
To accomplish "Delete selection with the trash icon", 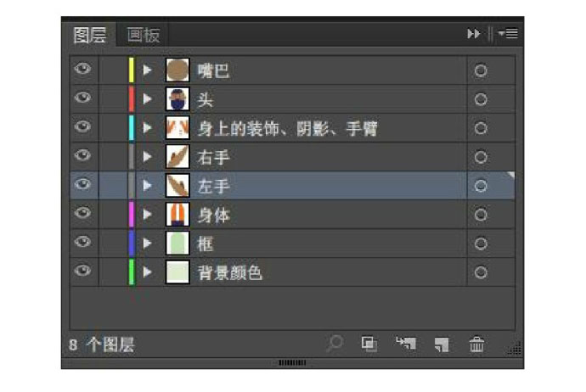I will point(477,344).
